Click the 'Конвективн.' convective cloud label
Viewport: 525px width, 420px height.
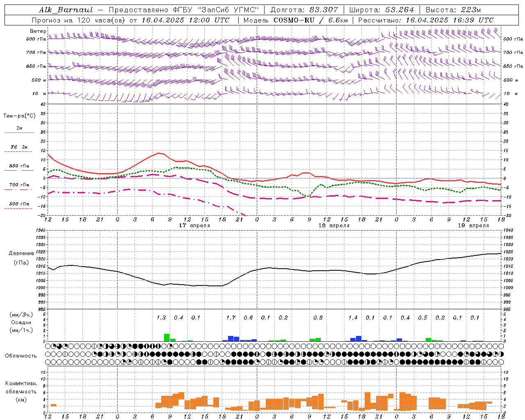click(21, 383)
